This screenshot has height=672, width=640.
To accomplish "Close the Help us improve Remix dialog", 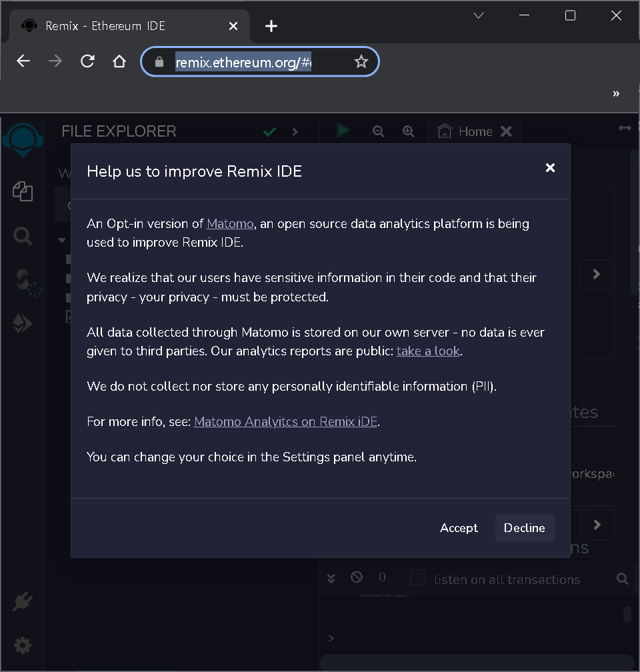I will (x=550, y=167).
